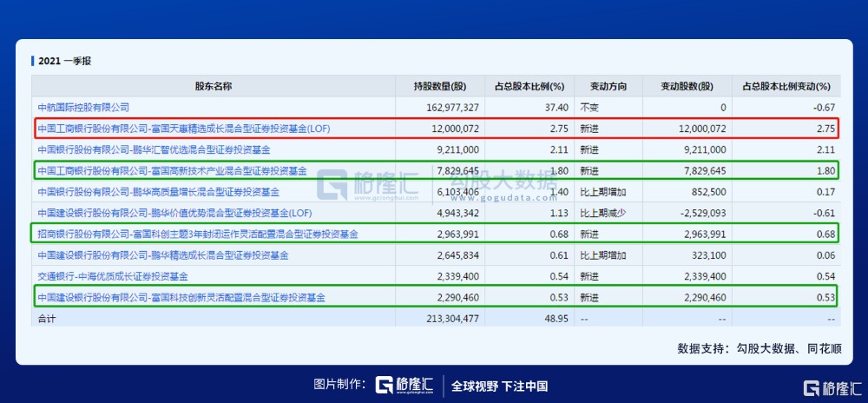This screenshot has height=403, width=868.
Task: Select 2.11 in the 占总股本比例(%) column
Action: (x=560, y=149)
